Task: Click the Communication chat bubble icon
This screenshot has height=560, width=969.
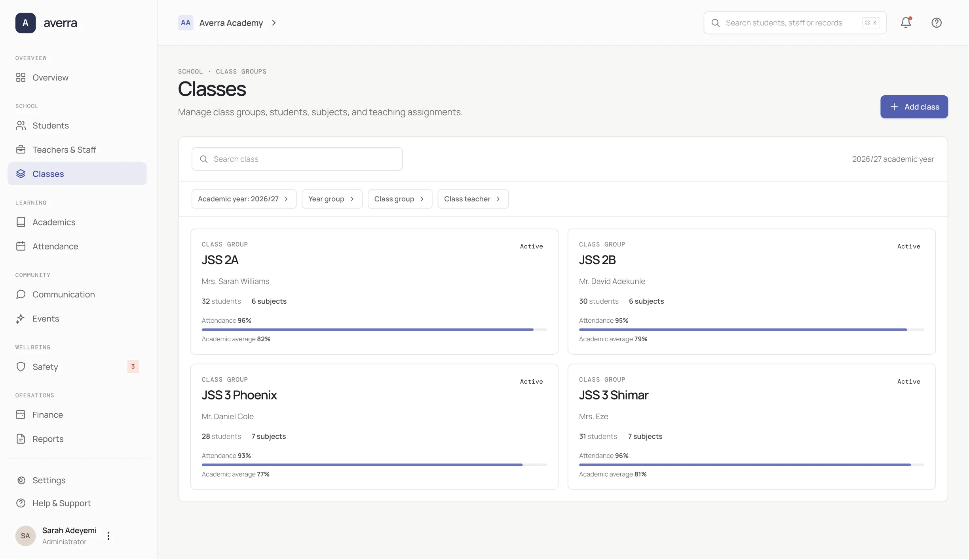Action: (x=21, y=295)
